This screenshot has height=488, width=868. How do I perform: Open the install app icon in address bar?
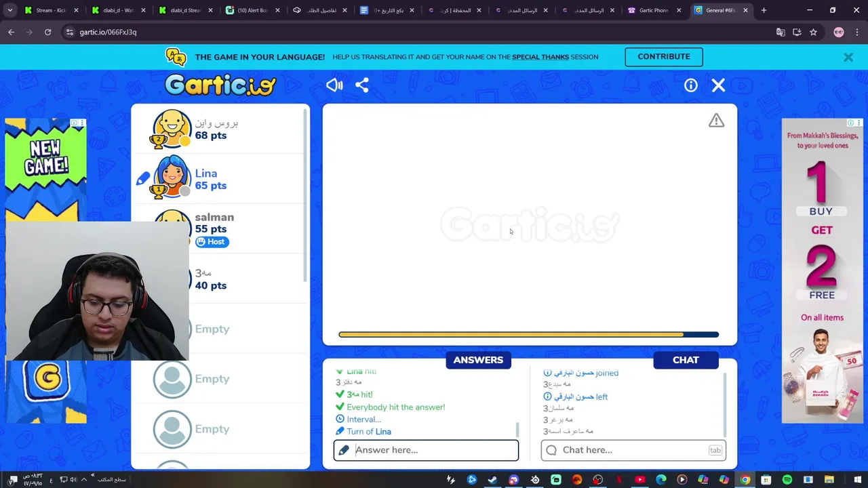pyautogui.click(x=797, y=32)
